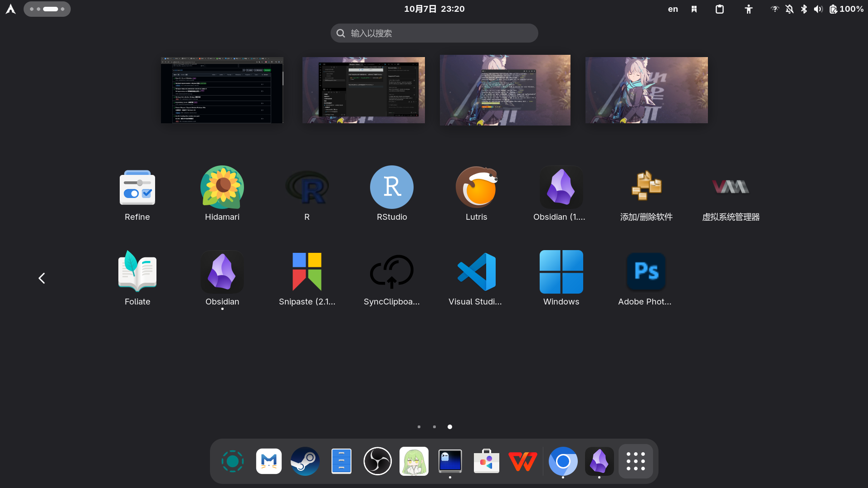Image resolution: width=868 pixels, height=488 pixels.
Task: Launch RStudio from the app grid
Action: tap(392, 187)
